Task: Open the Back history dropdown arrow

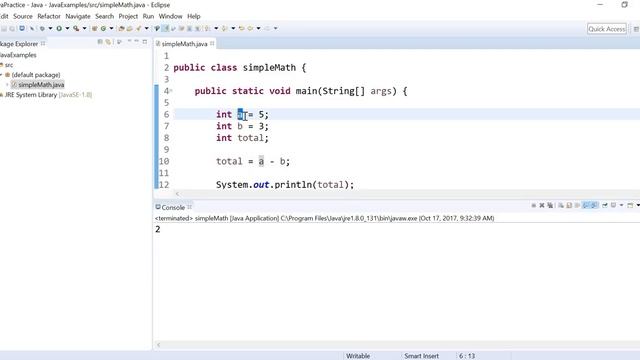Action: point(258,29)
